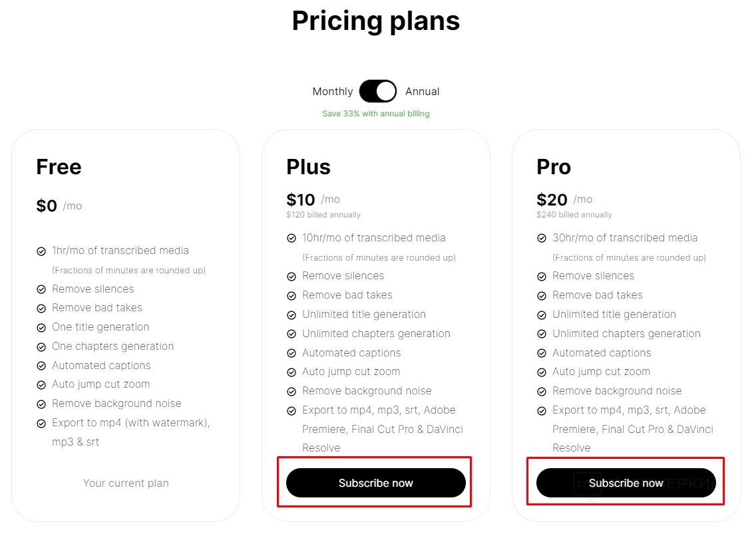Click the check icon by Free Automated captions
Viewport: 756px width, 538px height.
click(x=41, y=366)
